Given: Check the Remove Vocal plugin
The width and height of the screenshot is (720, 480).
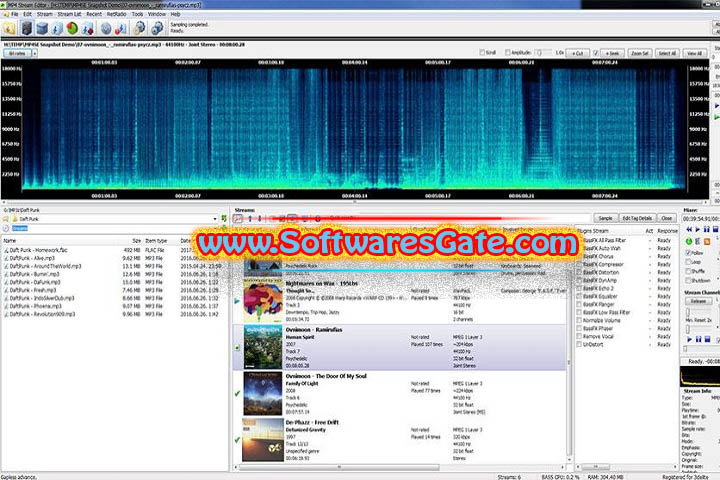Looking at the screenshot, I should pos(579,336).
